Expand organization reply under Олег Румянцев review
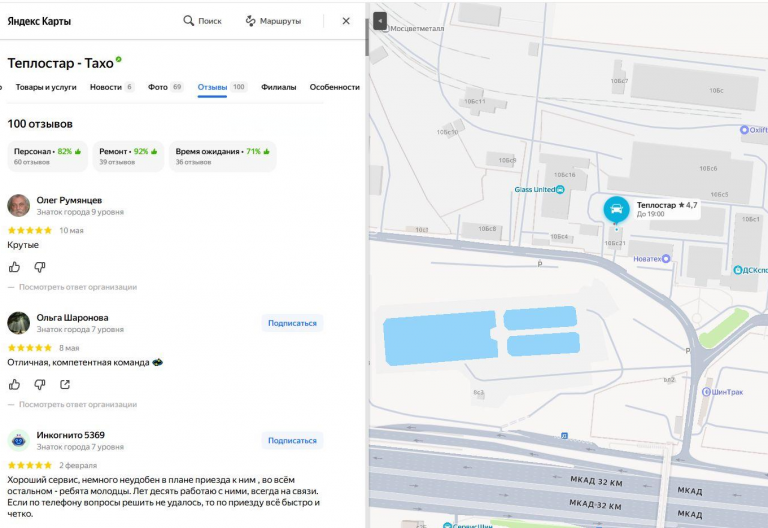This screenshot has height=528, width=768. pos(77,287)
